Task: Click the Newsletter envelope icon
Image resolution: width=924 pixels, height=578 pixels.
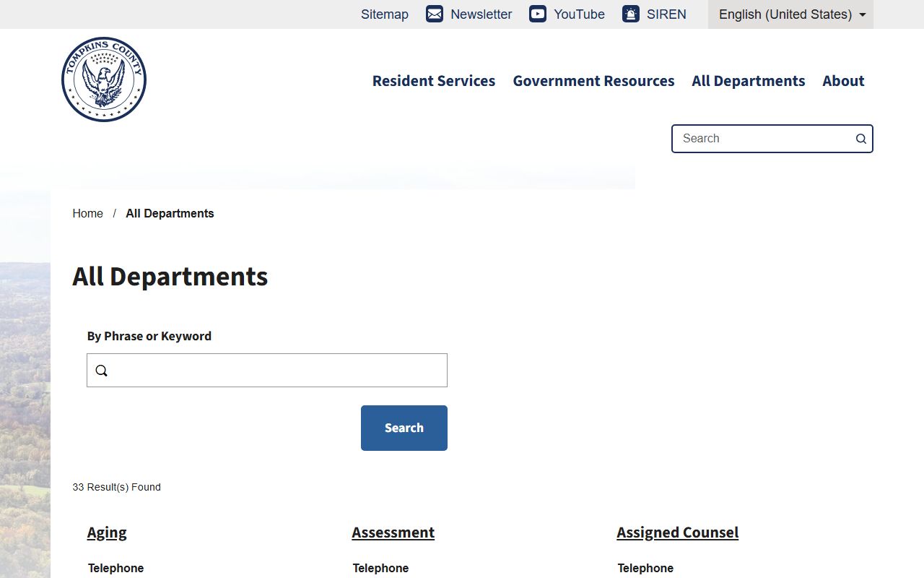Action: [435, 14]
